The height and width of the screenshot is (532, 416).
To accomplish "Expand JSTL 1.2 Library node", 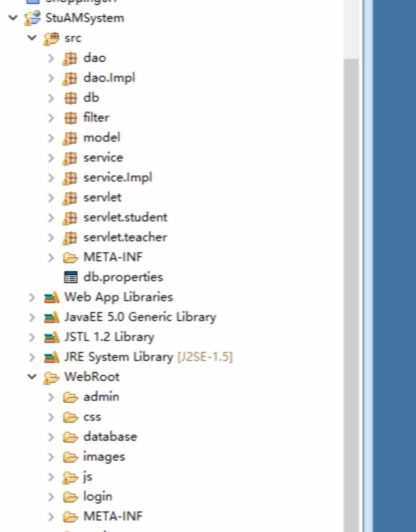I will (x=32, y=337).
